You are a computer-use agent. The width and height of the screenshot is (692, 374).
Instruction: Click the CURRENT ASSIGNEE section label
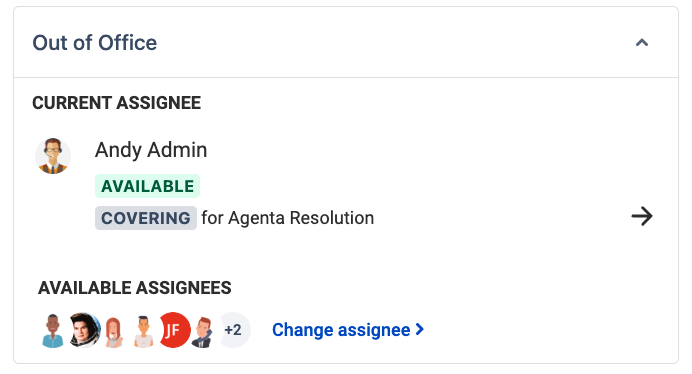(117, 103)
